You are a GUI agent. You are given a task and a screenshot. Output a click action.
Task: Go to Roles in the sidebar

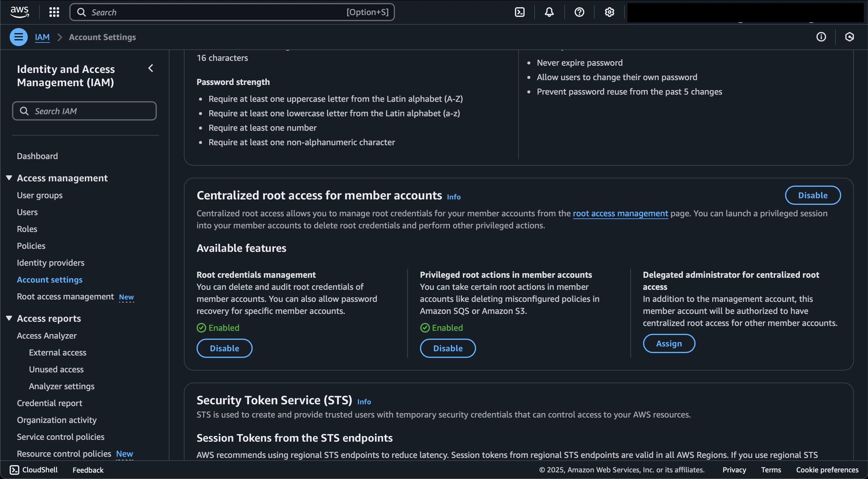(x=27, y=229)
